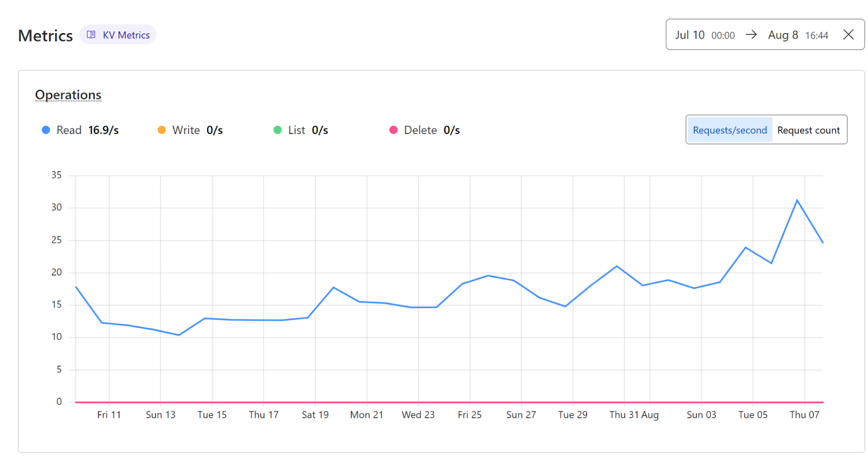Set the end date Aug 8
868x458 pixels.
point(783,35)
